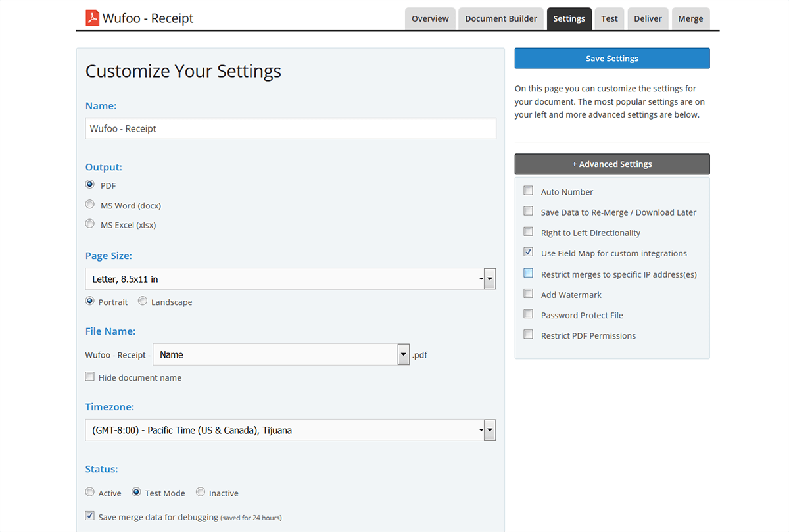
Task: Open the Page Size dropdown arrow
Action: pyautogui.click(x=489, y=279)
